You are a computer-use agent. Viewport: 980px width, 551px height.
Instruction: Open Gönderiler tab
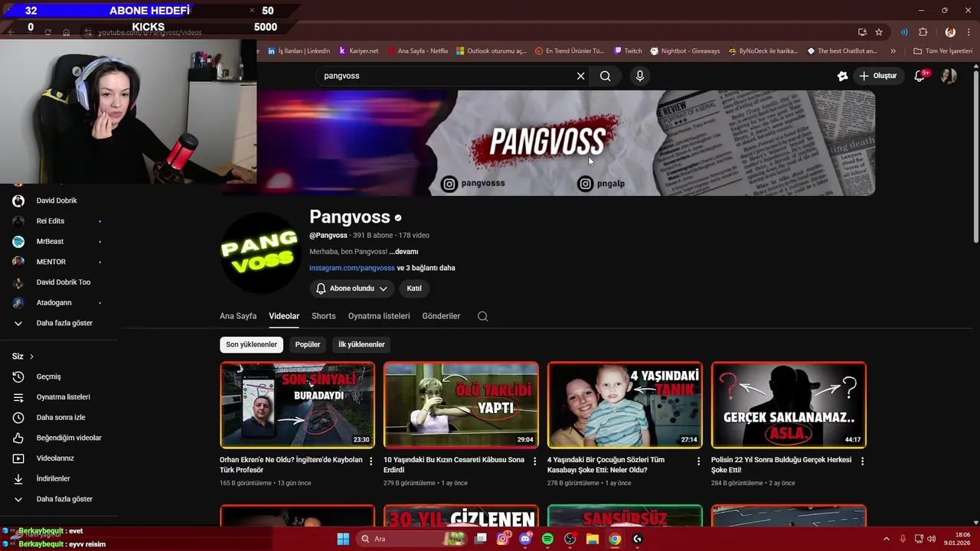[x=441, y=316]
